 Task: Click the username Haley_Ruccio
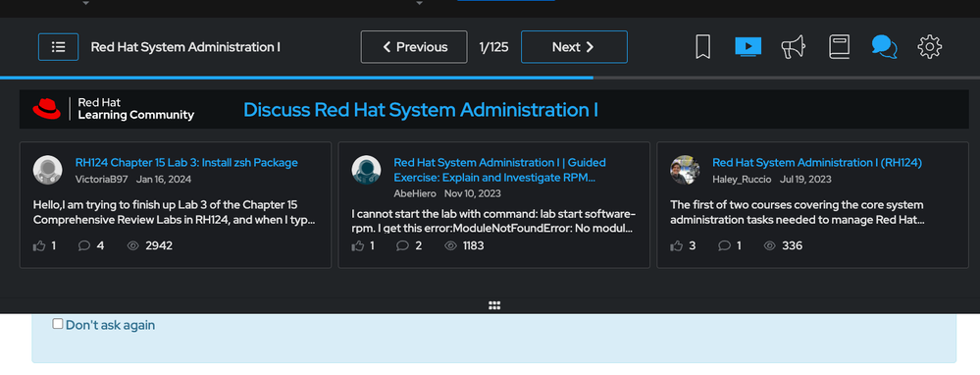(743, 180)
